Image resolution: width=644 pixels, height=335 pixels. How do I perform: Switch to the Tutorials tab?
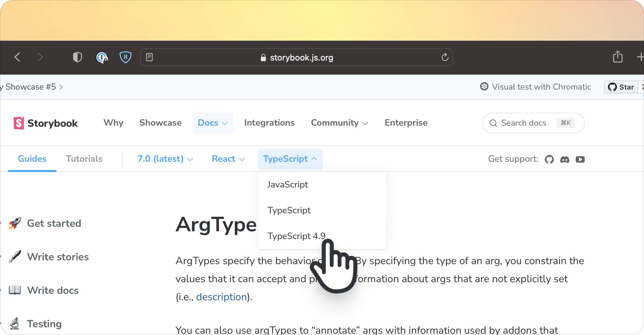pyautogui.click(x=84, y=159)
